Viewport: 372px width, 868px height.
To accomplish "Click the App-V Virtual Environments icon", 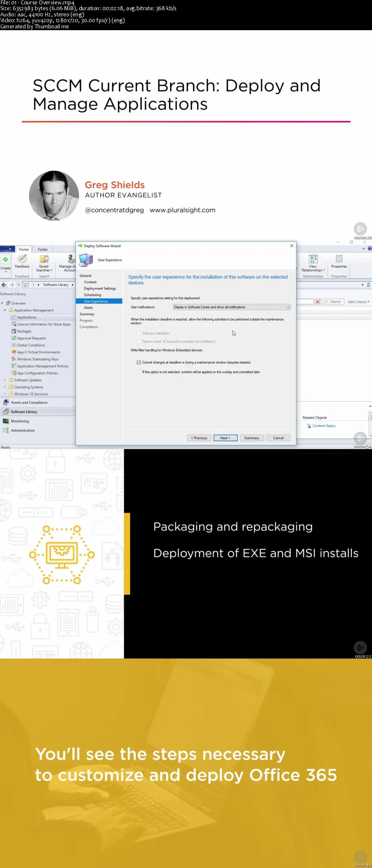I will 14,352.
